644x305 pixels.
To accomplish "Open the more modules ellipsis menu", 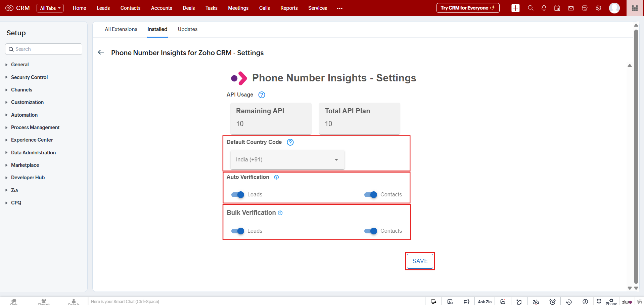I will [340, 8].
